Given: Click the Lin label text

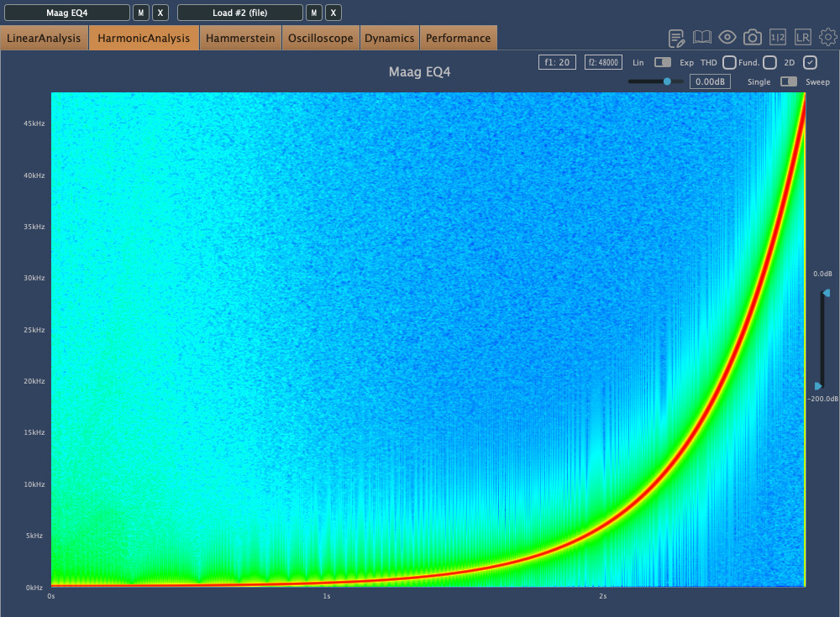Looking at the screenshot, I should (638, 63).
